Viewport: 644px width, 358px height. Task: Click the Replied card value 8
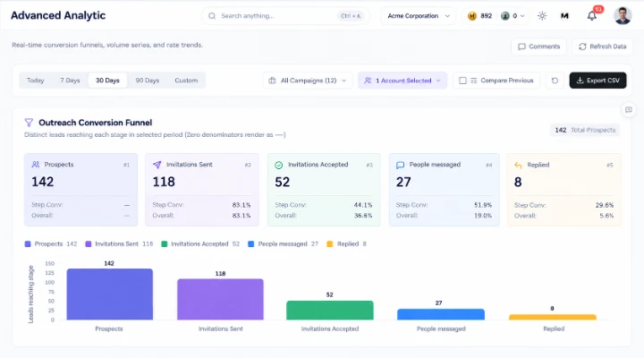click(x=518, y=182)
